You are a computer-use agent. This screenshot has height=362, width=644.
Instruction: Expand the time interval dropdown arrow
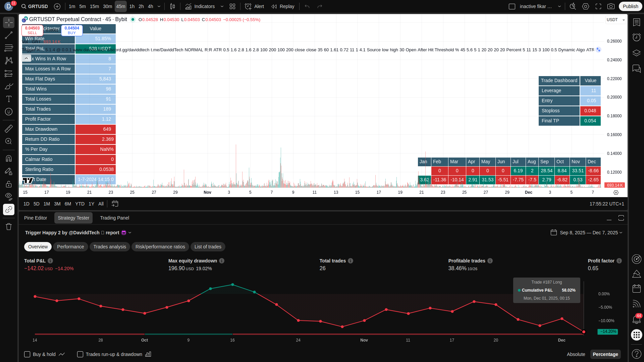click(159, 6)
